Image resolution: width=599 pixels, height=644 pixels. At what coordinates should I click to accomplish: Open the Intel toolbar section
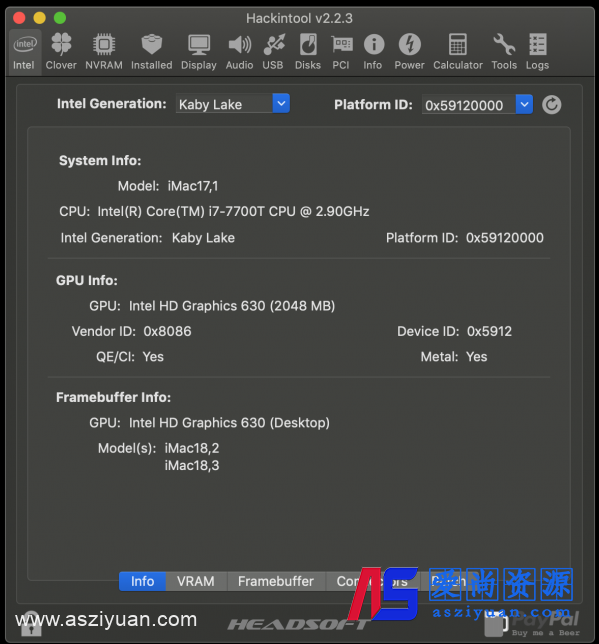tap(24, 53)
